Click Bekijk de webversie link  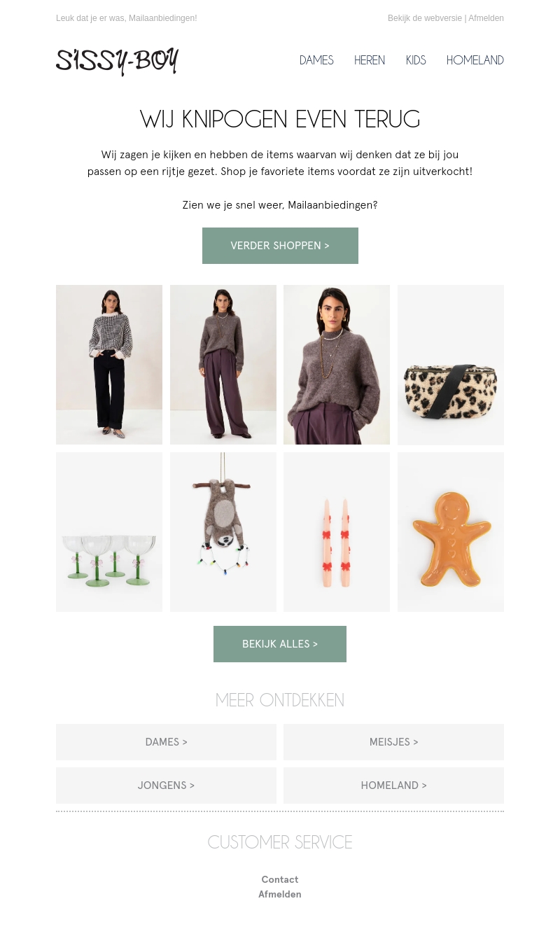(425, 18)
